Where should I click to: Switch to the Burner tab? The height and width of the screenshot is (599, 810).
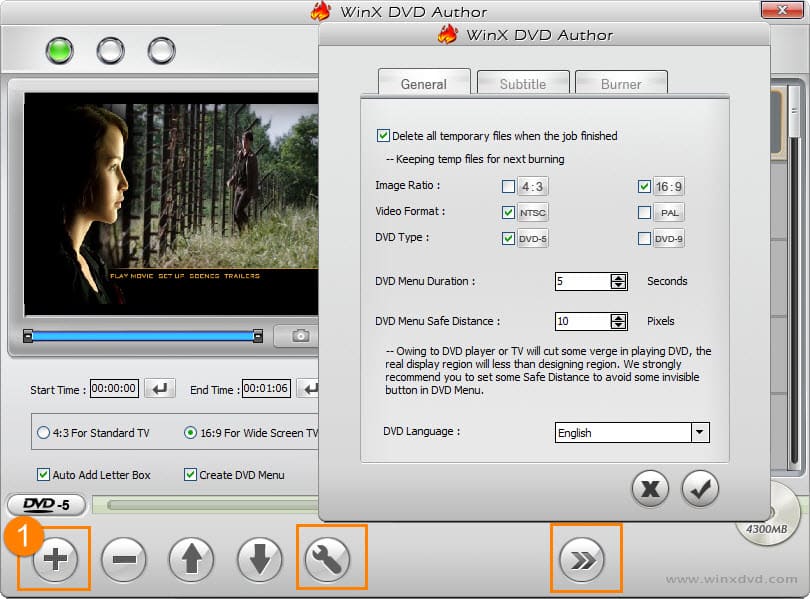(x=621, y=83)
